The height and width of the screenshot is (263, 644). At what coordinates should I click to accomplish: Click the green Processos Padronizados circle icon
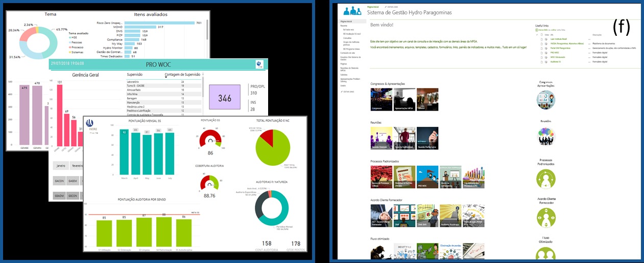545,179
